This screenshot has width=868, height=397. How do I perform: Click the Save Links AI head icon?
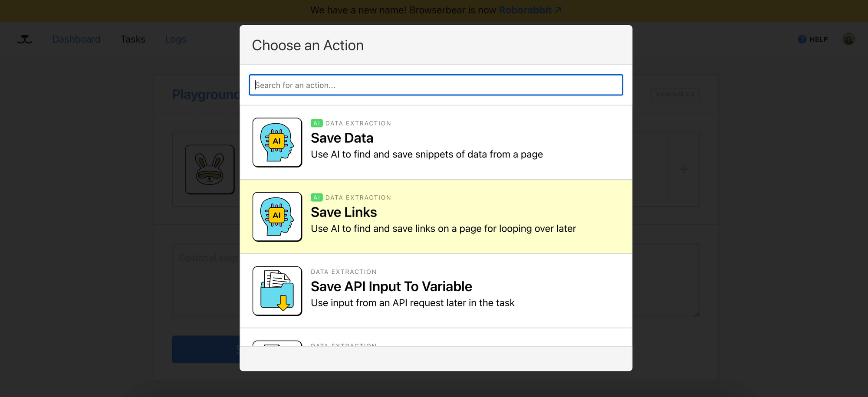point(277,217)
